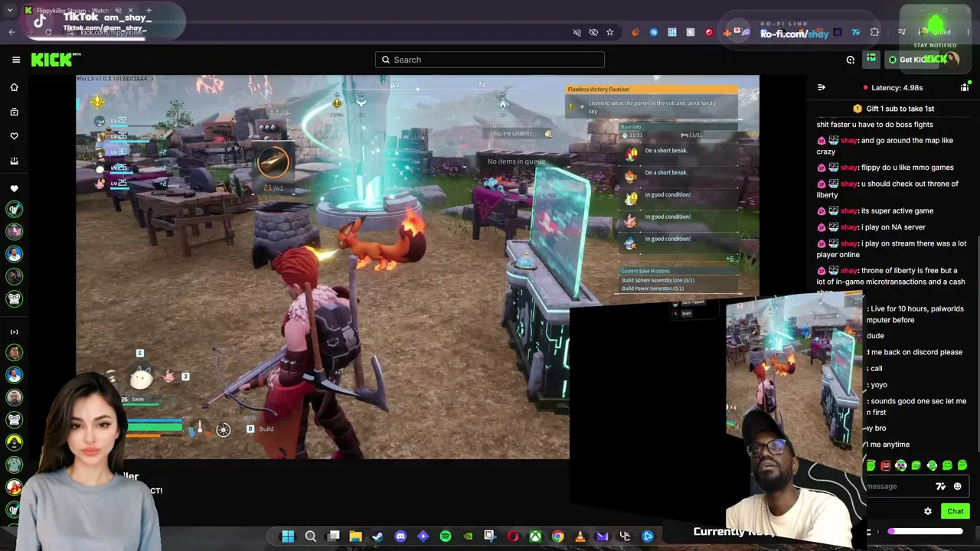Image resolution: width=980 pixels, height=551 pixels.
Task: Click message "i play on NA server"
Action: pyautogui.click(x=871, y=227)
